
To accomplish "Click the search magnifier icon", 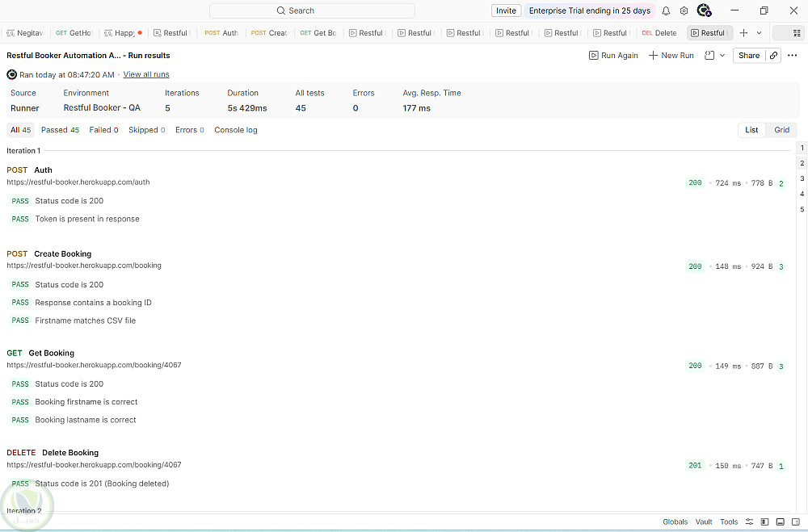I will pos(281,10).
